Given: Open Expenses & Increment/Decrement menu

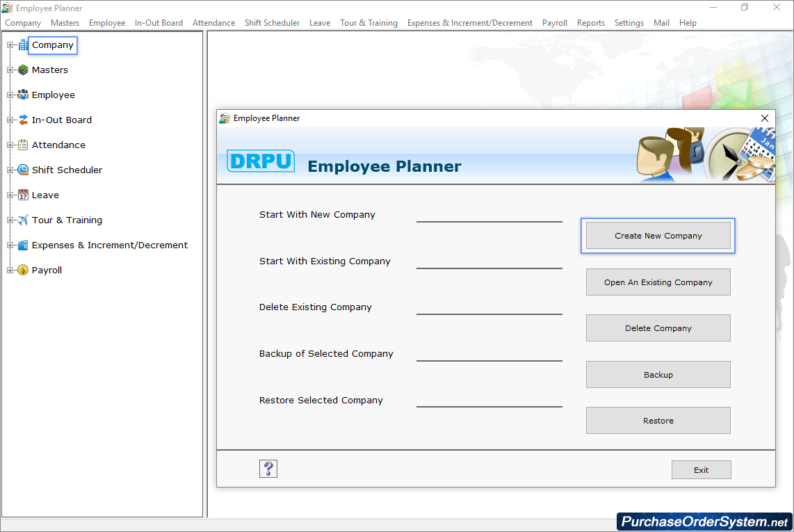Looking at the screenshot, I should coord(469,23).
